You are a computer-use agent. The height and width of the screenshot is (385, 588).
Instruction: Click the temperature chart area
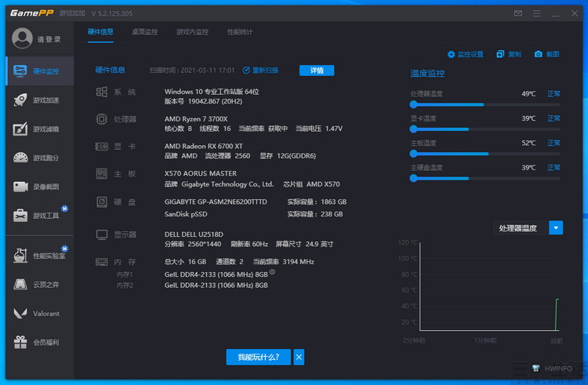click(489, 287)
